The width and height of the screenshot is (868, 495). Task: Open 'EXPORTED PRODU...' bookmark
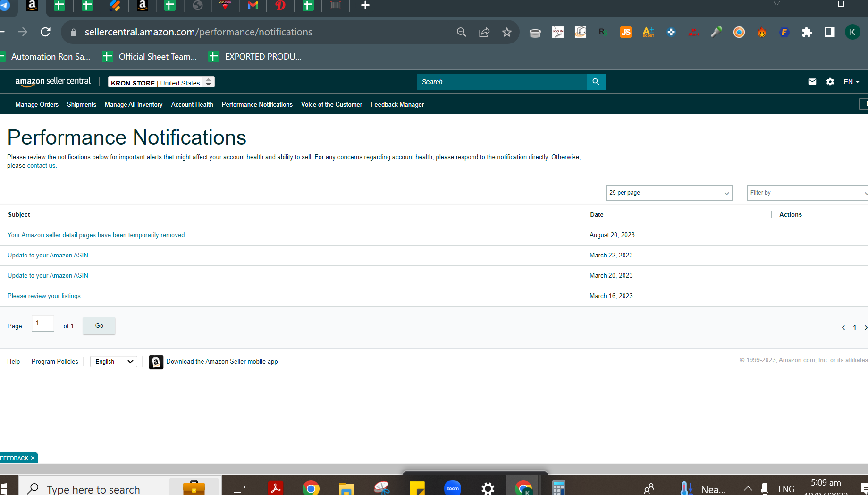tap(255, 57)
